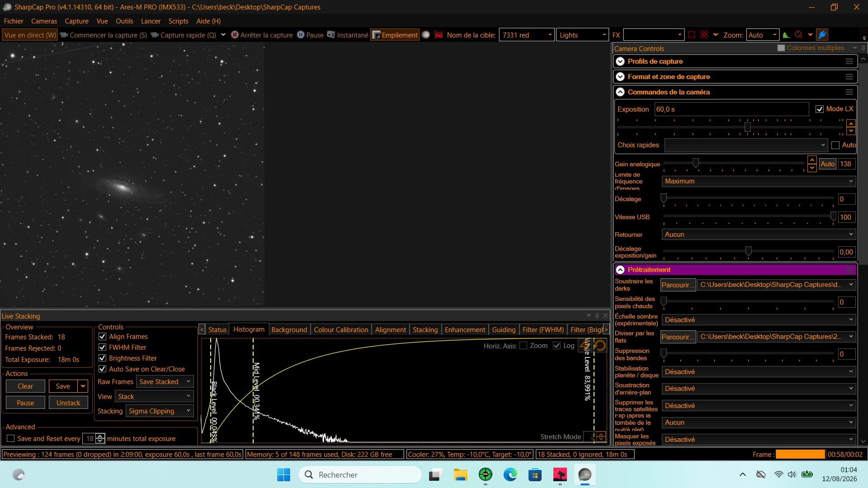Open the Fichier menu
The width and height of the screenshot is (868, 488).
point(14,21)
